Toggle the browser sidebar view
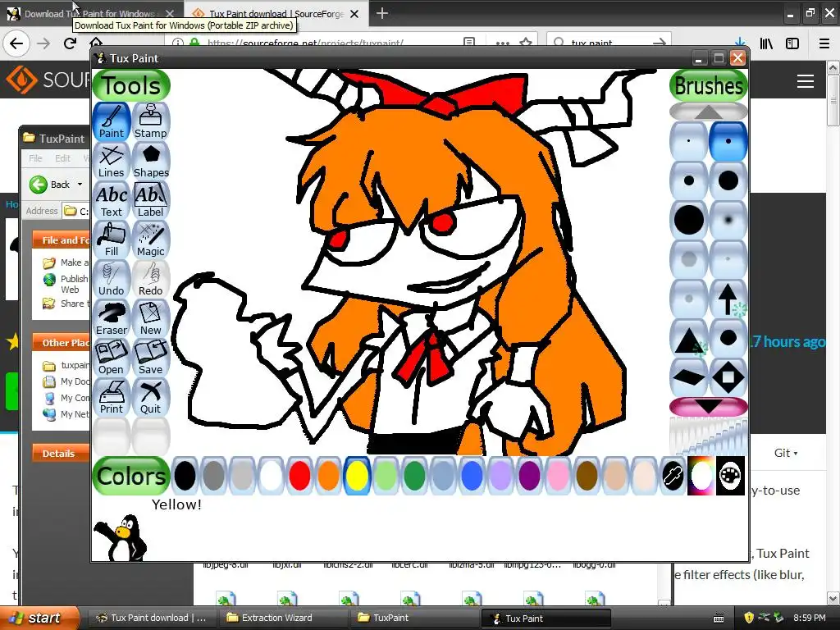840x630 pixels. pyautogui.click(x=792, y=43)
